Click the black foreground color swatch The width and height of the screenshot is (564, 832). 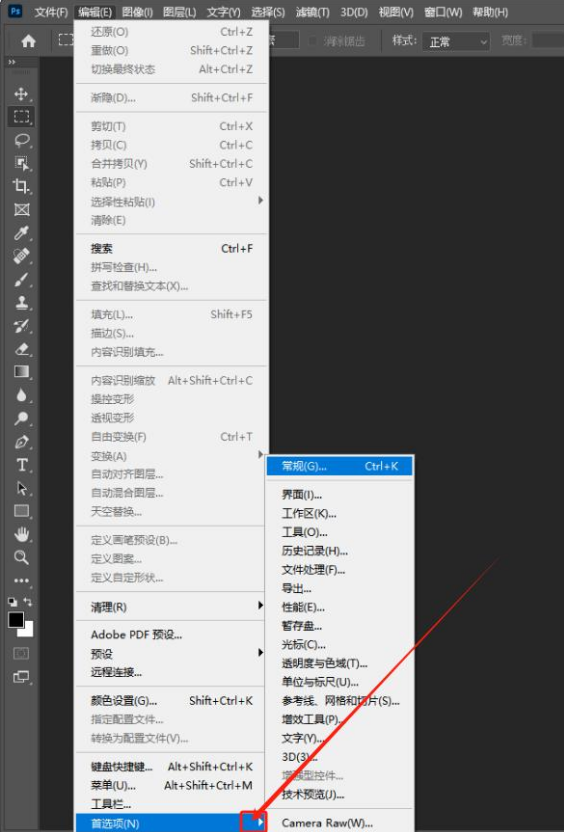16,620
